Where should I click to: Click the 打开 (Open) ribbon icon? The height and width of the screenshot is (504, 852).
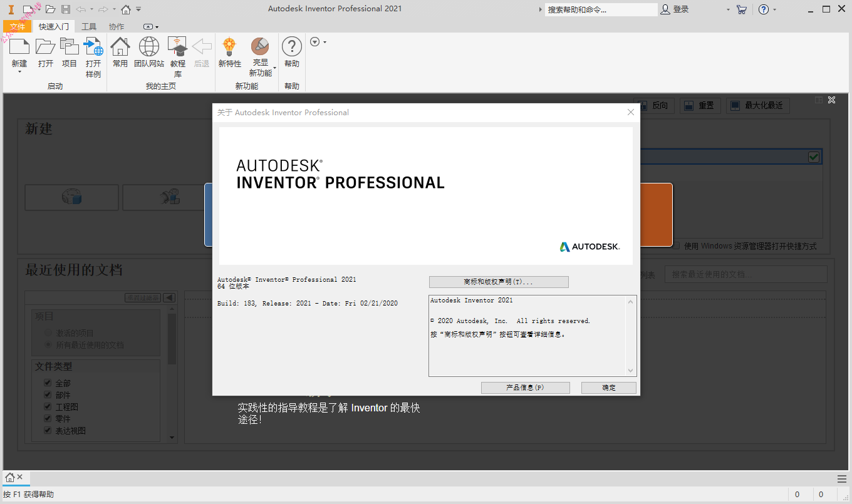(45, 47)
